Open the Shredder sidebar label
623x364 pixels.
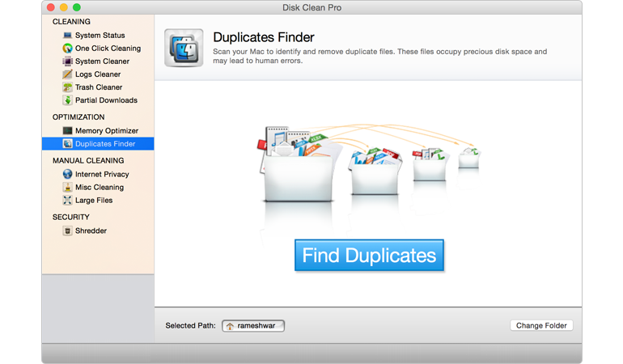(91, 231)
